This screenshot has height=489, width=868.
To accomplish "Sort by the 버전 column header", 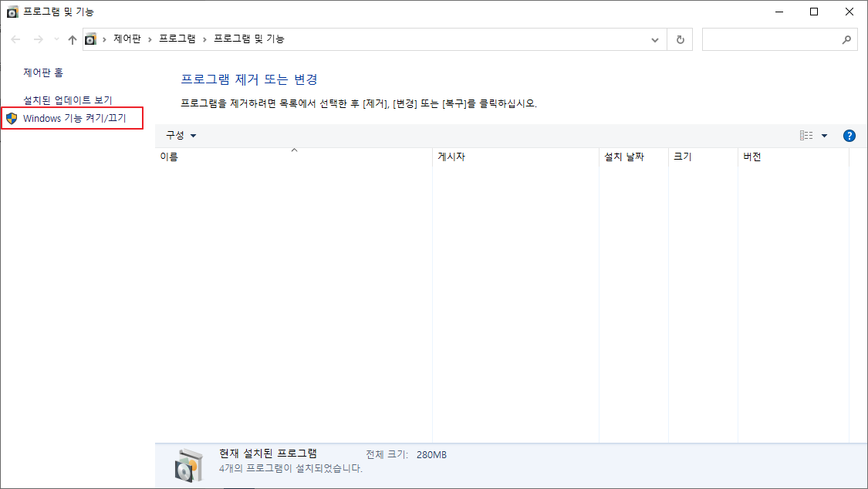I will point(793,157).
